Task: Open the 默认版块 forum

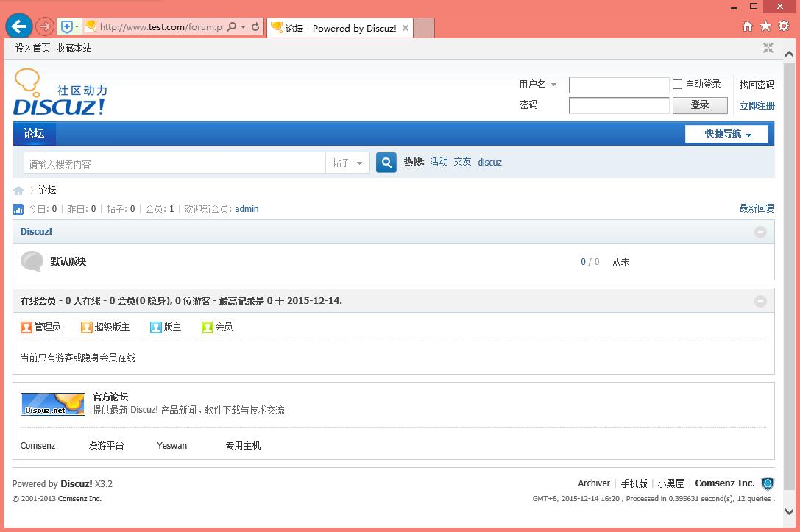Action: 68,261
